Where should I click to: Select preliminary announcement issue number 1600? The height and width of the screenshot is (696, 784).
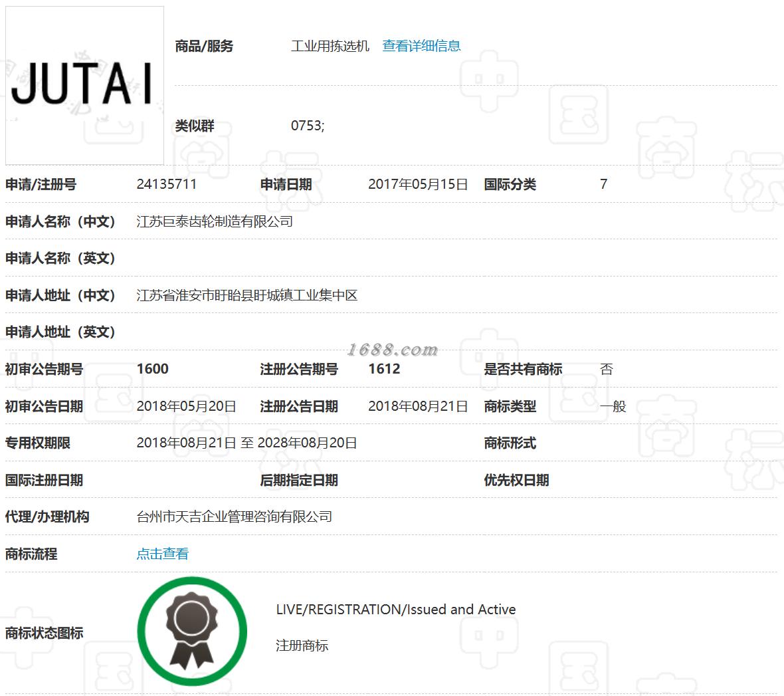pyautogui.click(x=153, y=369)
